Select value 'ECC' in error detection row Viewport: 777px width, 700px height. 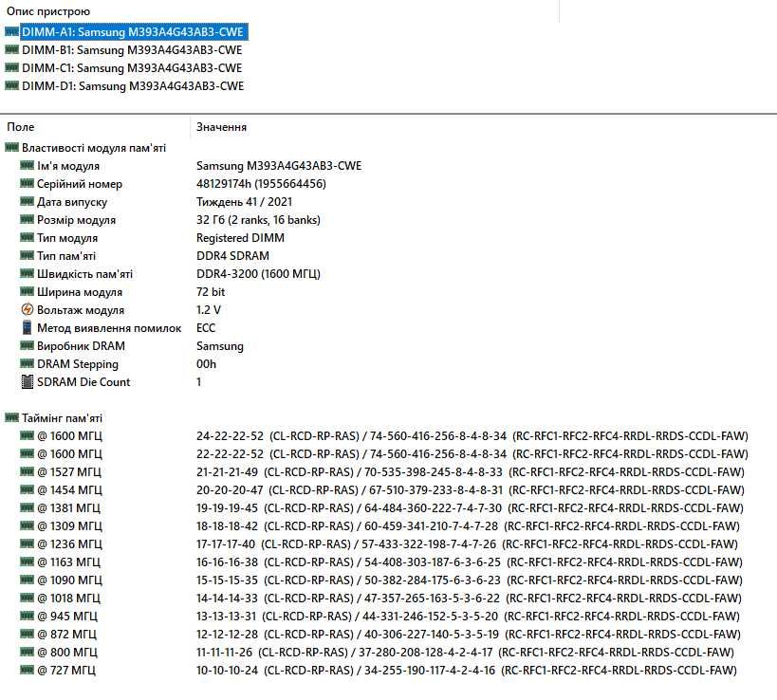point(206,328)
